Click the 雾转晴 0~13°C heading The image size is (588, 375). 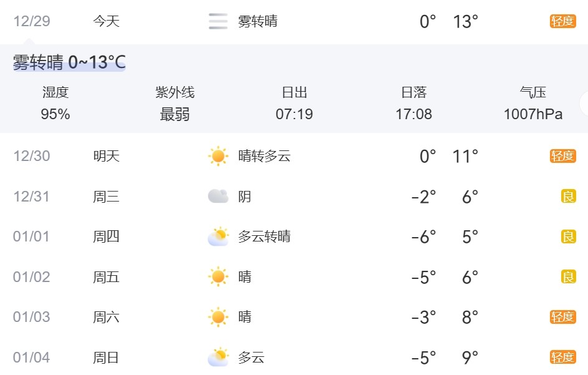69,62
